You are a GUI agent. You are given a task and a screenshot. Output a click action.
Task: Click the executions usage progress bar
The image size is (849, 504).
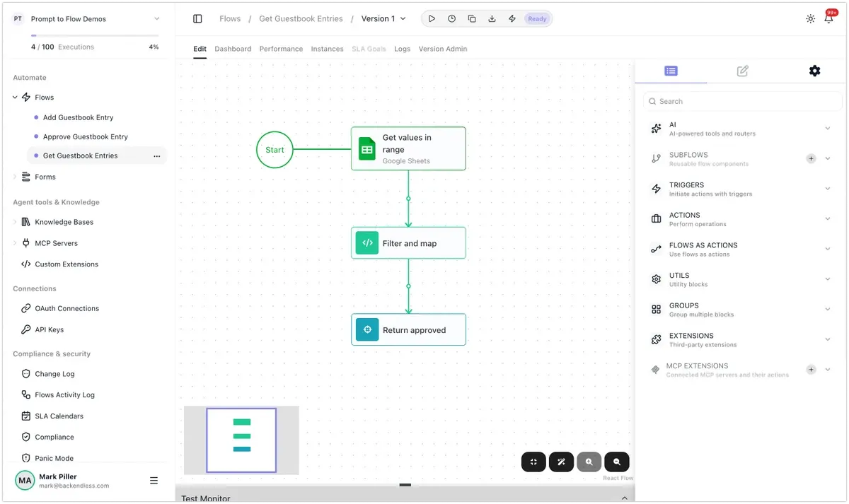(x=95, y=35)
